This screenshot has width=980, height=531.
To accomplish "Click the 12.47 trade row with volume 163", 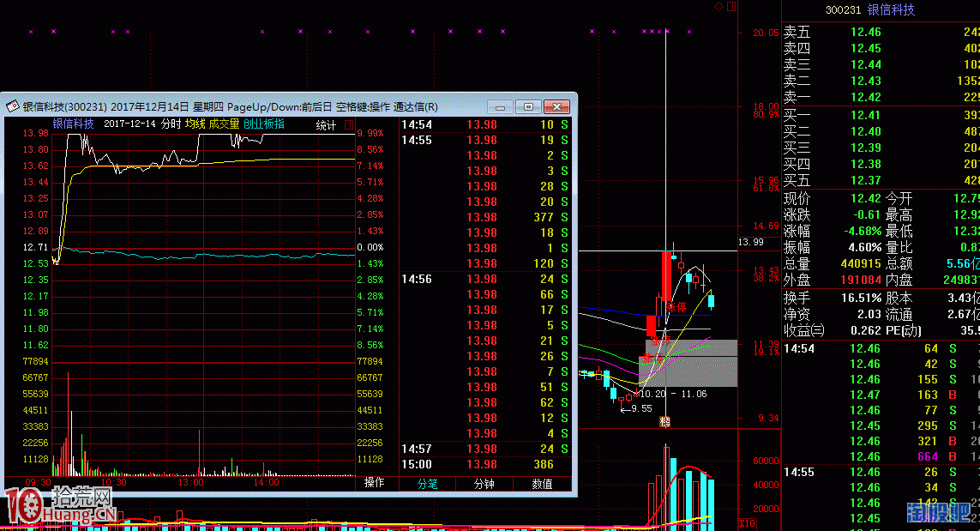I will pyautogui.click(x=881, y=395).
